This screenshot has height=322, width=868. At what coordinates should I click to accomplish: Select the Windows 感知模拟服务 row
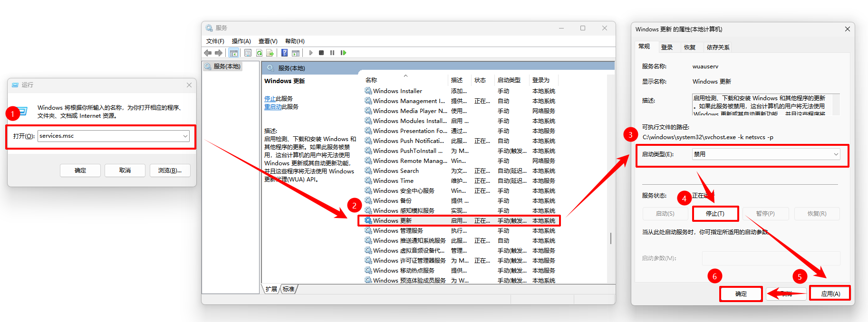[460, 210]
